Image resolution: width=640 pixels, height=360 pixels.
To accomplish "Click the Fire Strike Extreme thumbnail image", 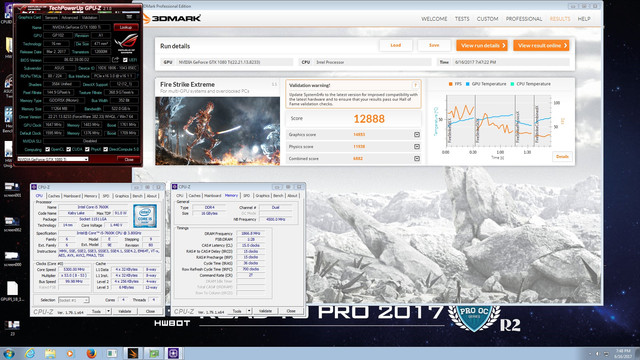I will click(218, 131).
